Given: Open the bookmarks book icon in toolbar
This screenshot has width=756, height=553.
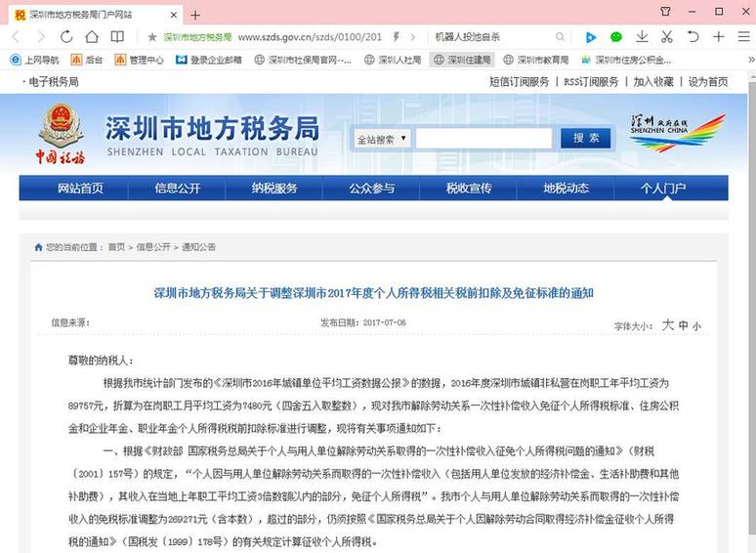Looking at the screenshot, I should [117, 37].
